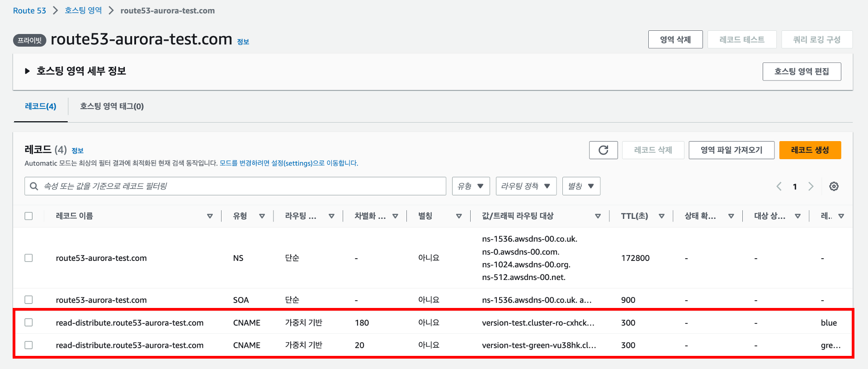The width and height of the screenshot is (868, 369).
Task: Click read-distribute record name in green row
Action: pos(130,345)
